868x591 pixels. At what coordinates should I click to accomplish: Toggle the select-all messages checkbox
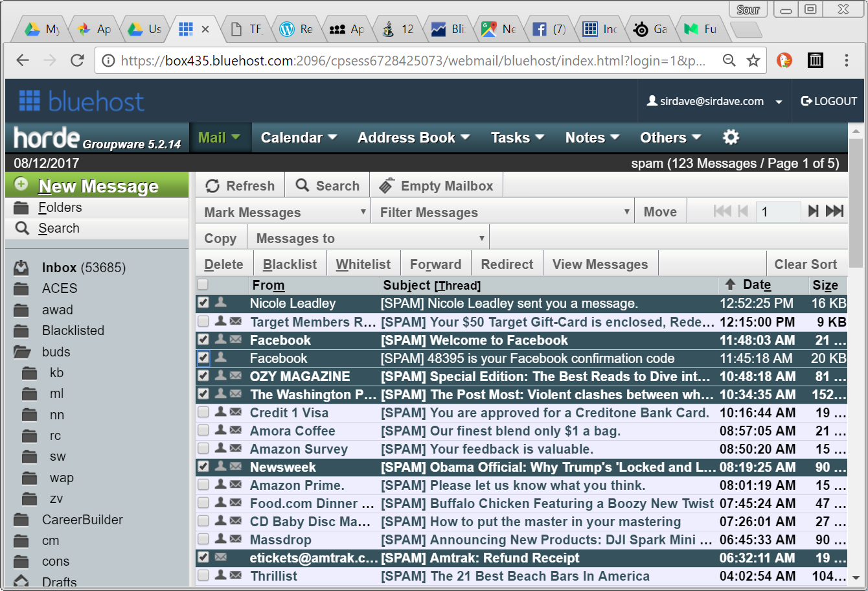(x=203, y=284)
